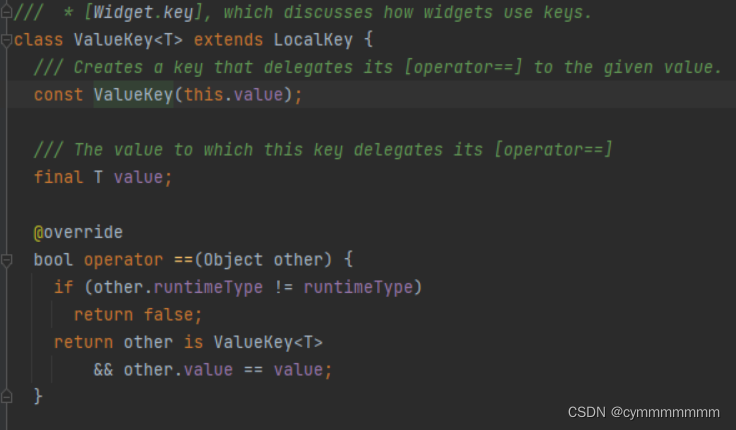Viewport: 736px width, 430px height.
Task: Click the @override annotation
Action: click(x=78, y=232)
